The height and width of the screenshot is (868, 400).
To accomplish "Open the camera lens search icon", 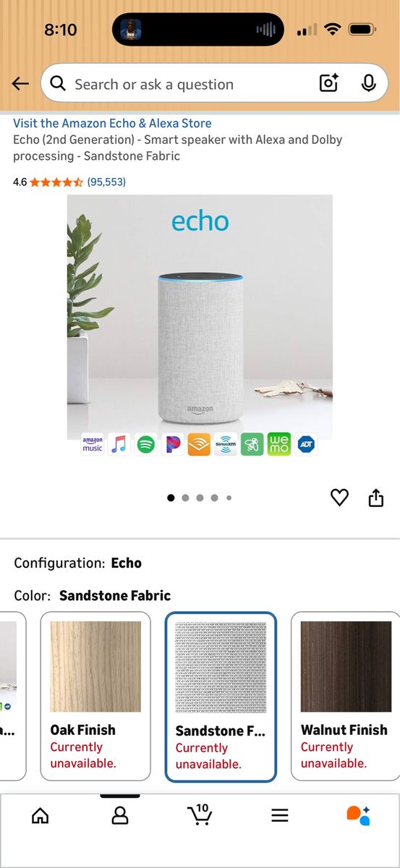I will pyautogui.click(x=329, y=84).
